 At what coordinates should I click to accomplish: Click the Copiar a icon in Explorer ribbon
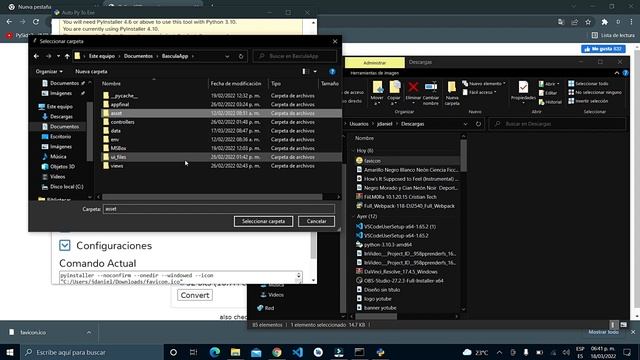pos(394,87)
